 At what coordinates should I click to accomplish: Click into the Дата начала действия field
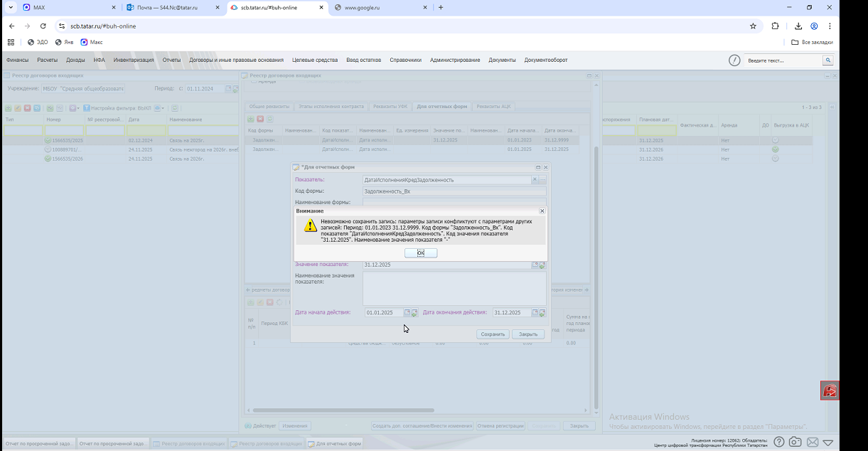coord(384,312)
